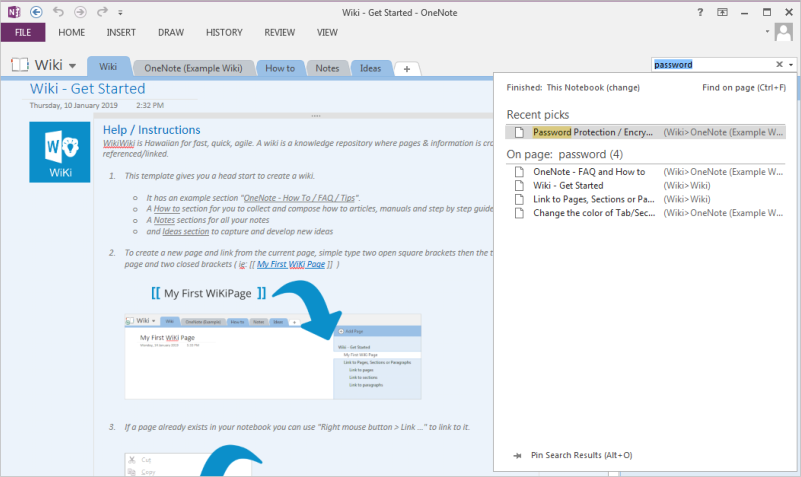Click the My First WiKiPage example screenshot
Image resolution: width=801 pixels, height=477 pixels.
pos(273,356)
